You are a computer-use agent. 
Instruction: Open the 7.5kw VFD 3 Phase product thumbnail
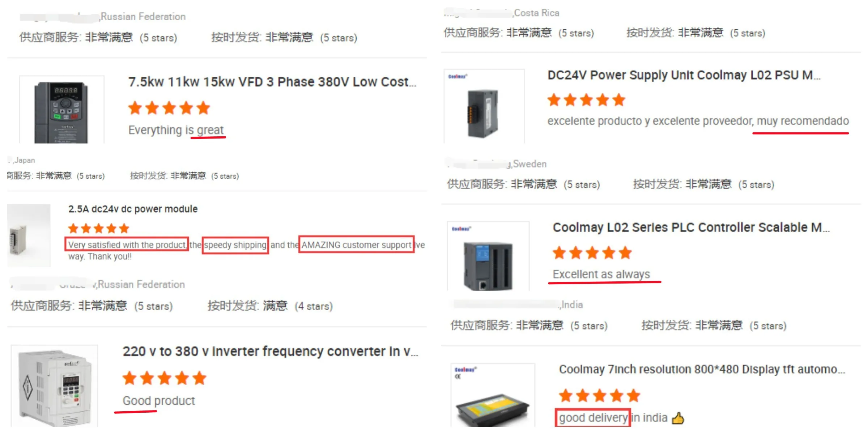point(62,110)
